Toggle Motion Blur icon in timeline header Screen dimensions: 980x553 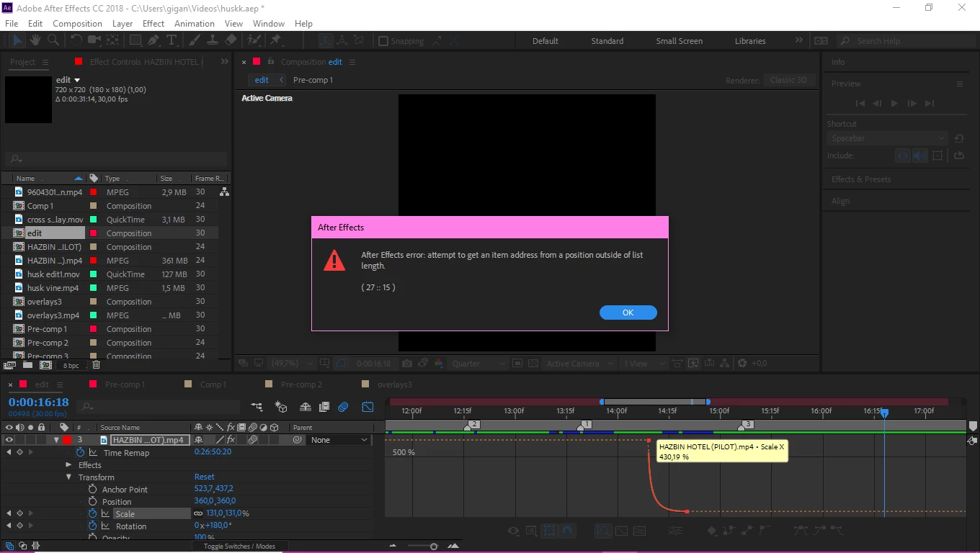(x=344, y=407)
